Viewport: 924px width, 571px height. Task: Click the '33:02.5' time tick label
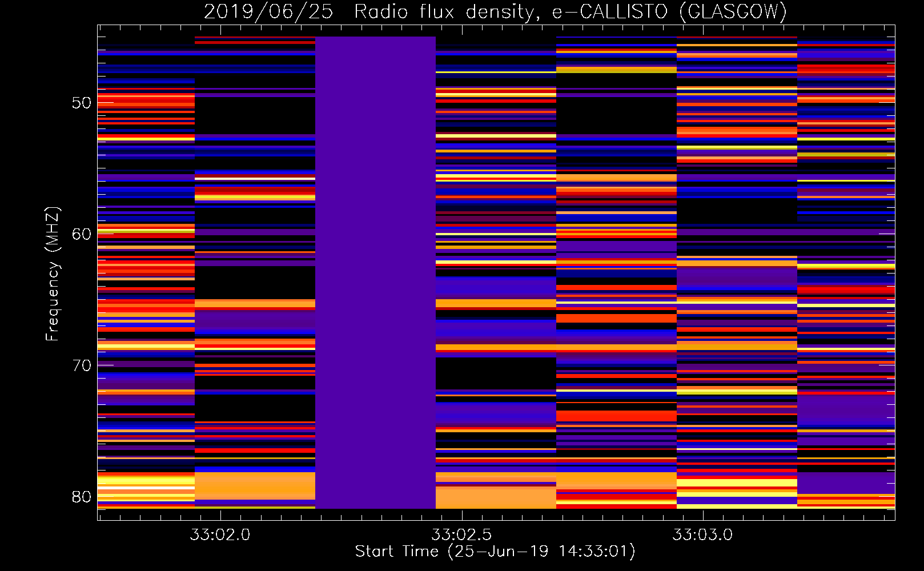pyautogui.click(x=461, y=535)
